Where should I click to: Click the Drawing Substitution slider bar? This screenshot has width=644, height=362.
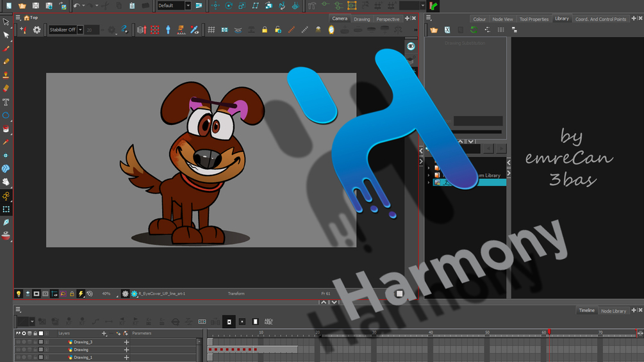coord(476,132)
